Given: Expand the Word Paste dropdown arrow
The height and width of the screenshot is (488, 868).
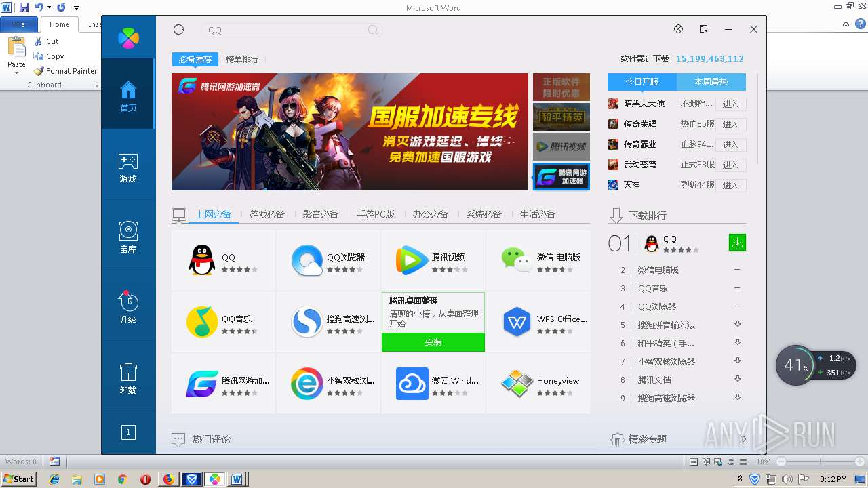Looking at the screenshot, I should 16,73.
